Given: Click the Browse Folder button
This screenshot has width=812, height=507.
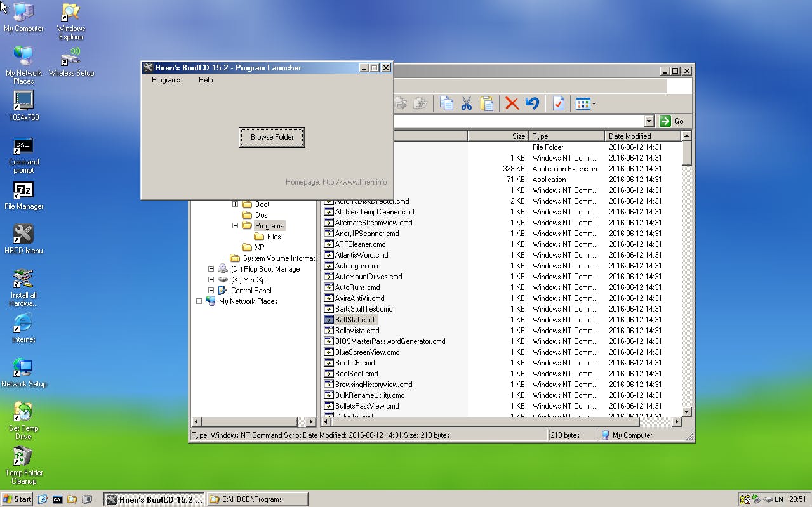Looking at the screenshot, I should pyautogui.click(x=272, y=137).
